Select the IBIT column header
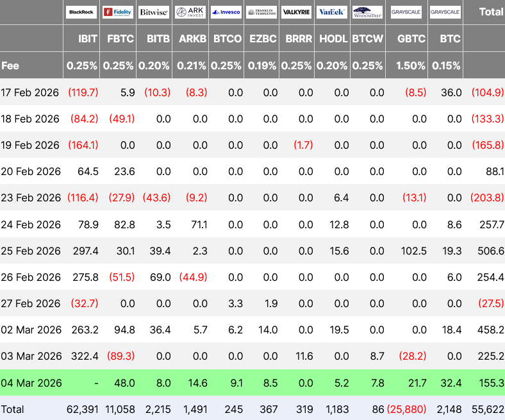Viewport: 505px width, 420px height. pos(88,38)
